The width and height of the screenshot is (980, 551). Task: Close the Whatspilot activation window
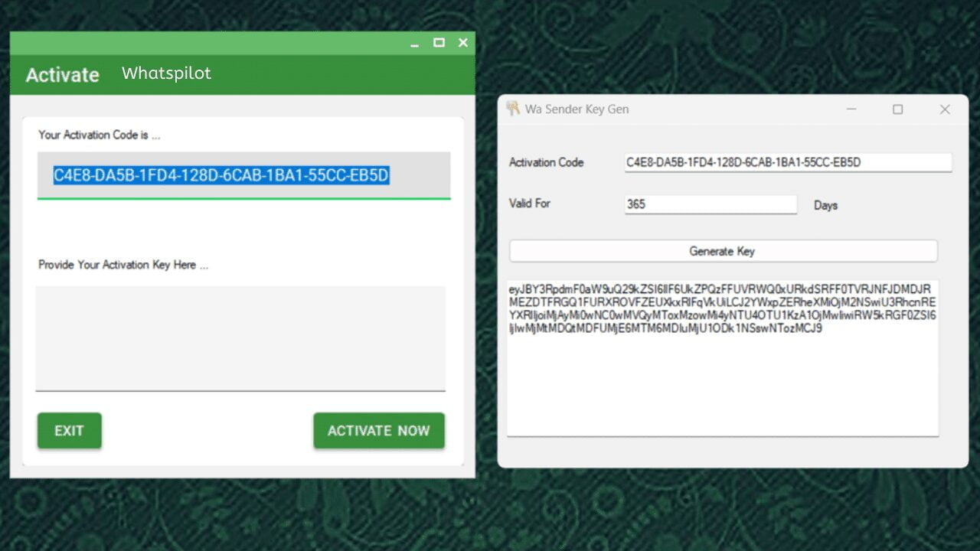463,43
